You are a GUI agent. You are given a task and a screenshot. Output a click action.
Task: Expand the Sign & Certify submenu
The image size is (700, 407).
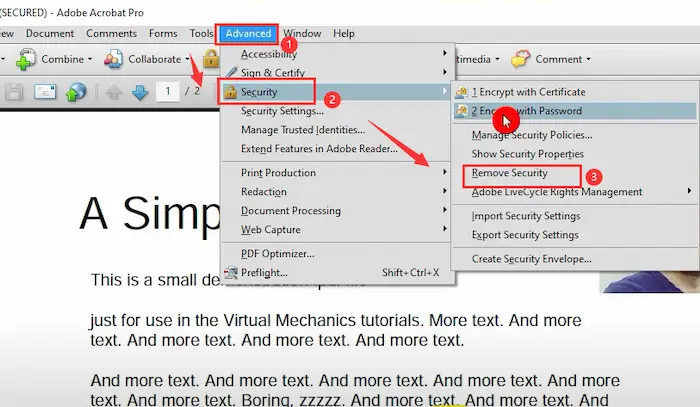tap(338, 73)
